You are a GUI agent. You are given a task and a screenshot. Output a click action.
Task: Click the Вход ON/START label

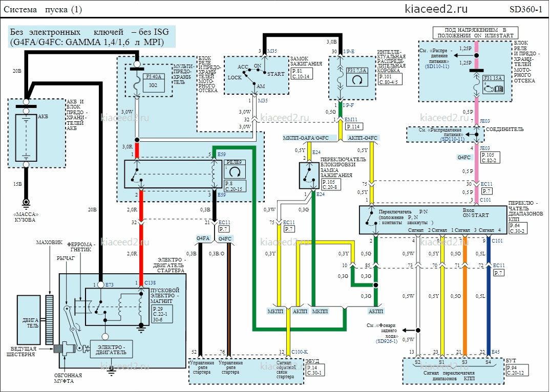[x=475, y=212]
